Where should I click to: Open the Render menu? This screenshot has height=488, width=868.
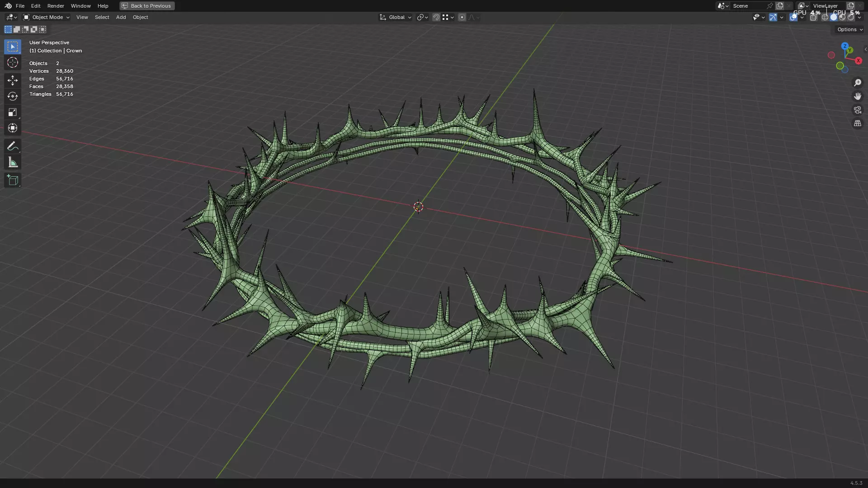pos(56,6)
